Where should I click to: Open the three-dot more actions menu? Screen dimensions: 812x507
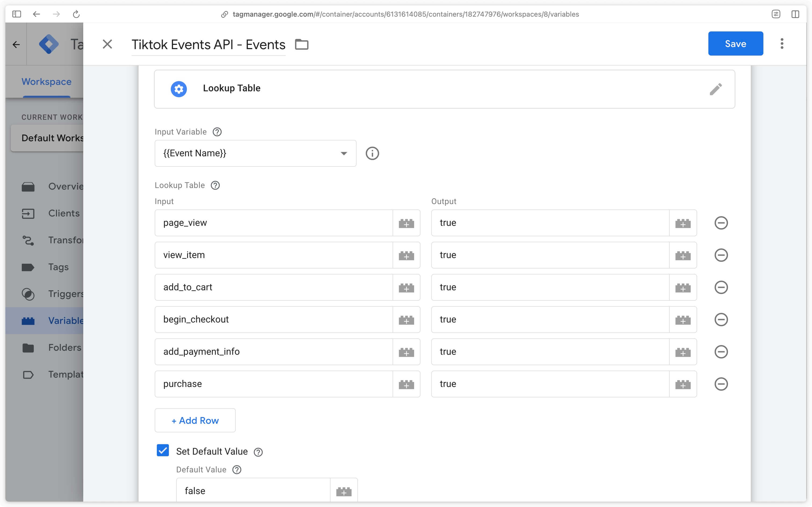point(782,44)
